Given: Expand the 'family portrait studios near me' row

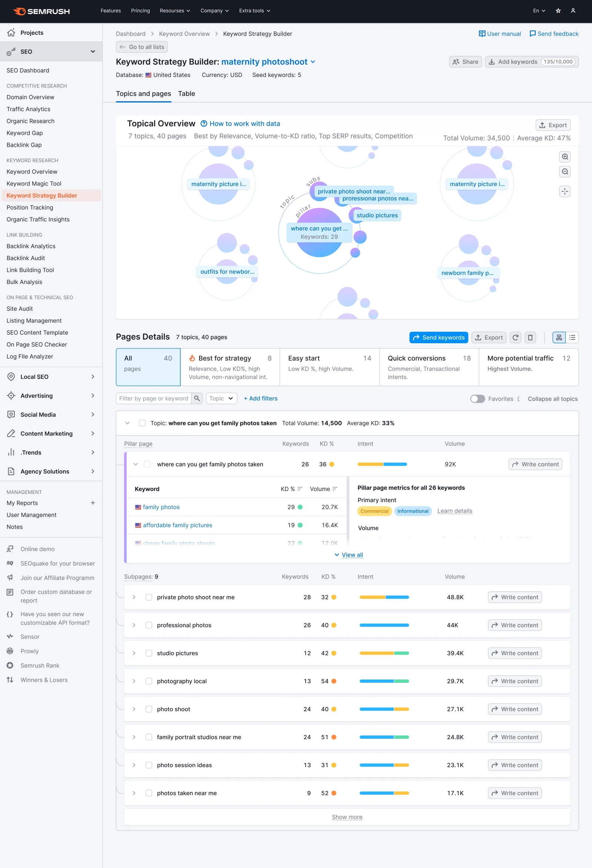Looking at the screenshot, I should [134, 737].
